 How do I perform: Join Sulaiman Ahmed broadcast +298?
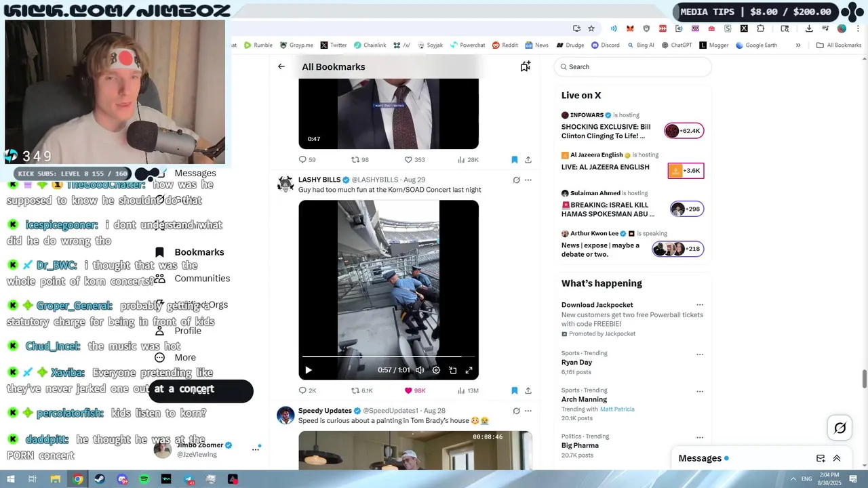pyautogui.click(x=687, y=209)
